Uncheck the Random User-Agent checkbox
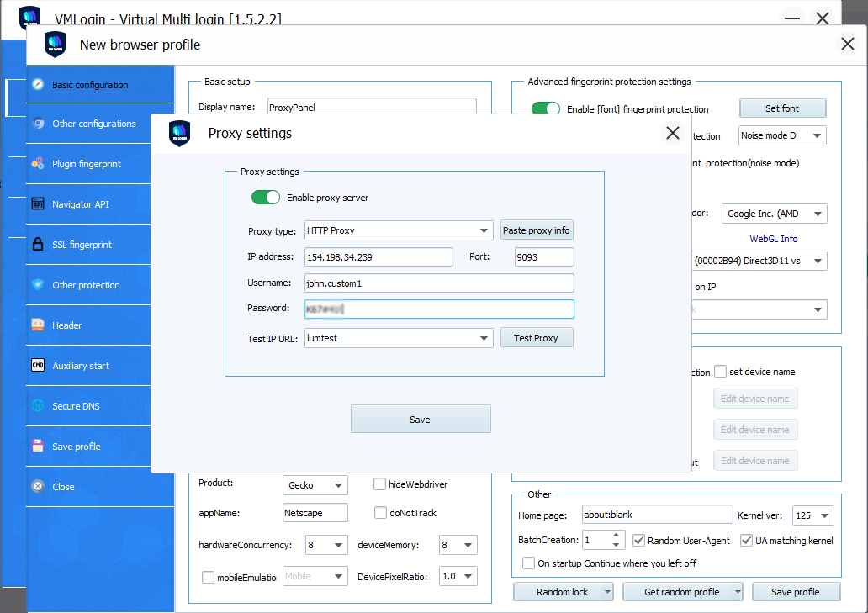 coord(639,540)
